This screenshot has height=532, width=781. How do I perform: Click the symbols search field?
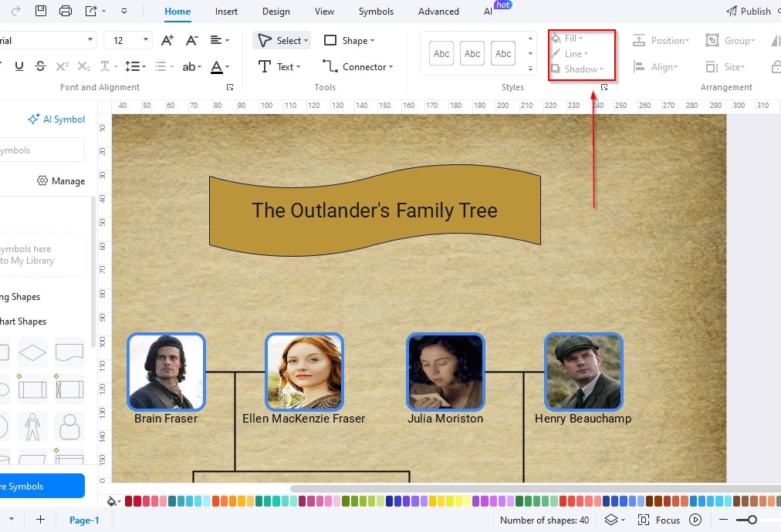(x=42, y=150)
